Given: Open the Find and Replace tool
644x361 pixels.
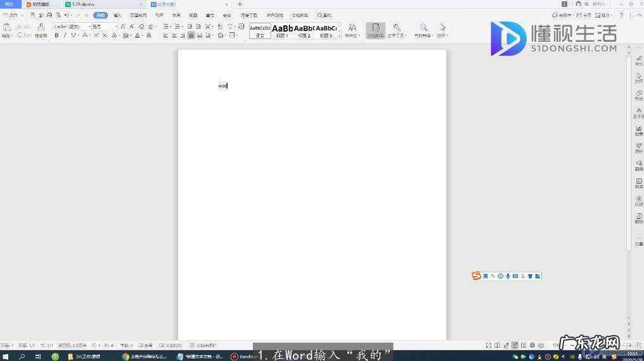Looking at the screenshot, I should (x=423, y=29).
